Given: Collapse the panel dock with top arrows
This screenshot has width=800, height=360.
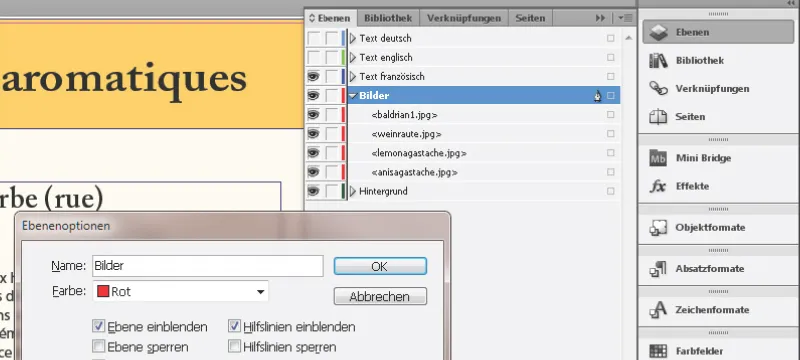Looking at the screenshot, I should click(x=791, y=3).
